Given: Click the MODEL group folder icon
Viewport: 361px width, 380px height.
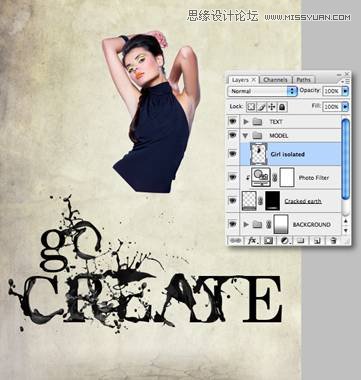Looking at the screenshot, I should click(257, 136).
